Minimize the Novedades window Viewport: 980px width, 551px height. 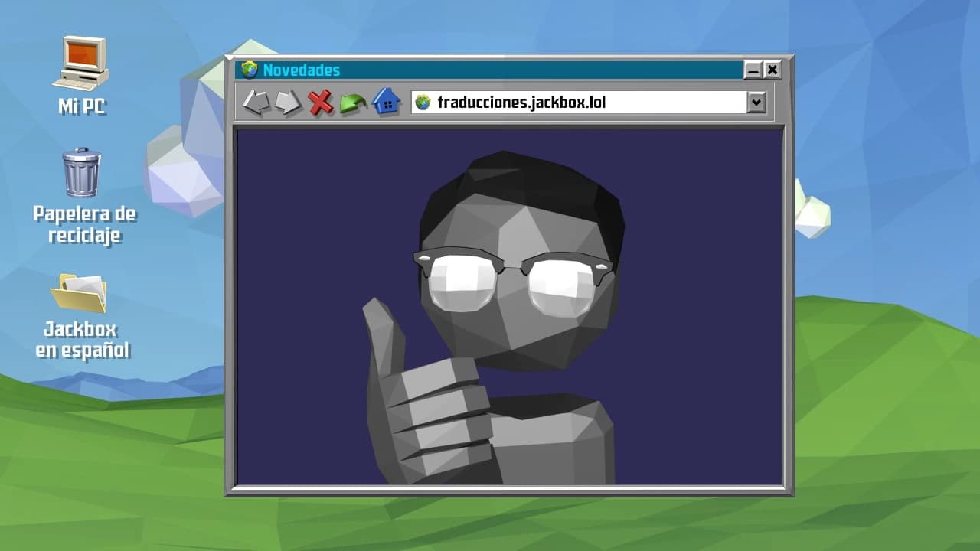753,70
